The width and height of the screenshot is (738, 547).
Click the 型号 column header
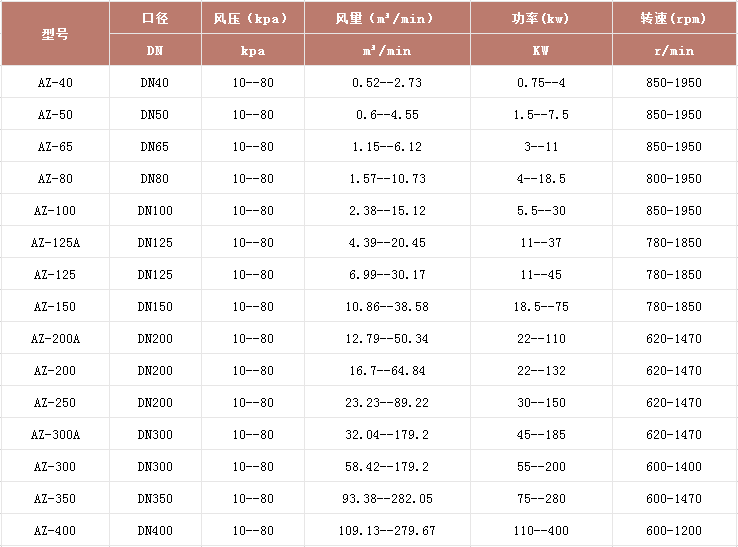pos(55,34)
